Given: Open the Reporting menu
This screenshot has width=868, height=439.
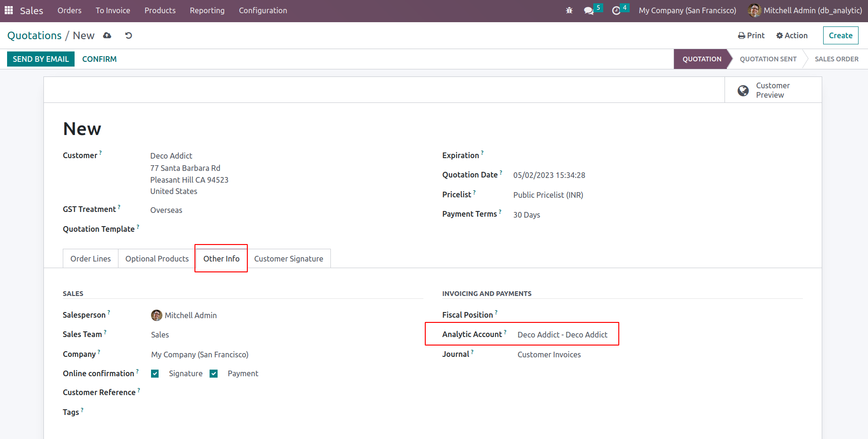Looking at the screenshot, I should 207,10.
